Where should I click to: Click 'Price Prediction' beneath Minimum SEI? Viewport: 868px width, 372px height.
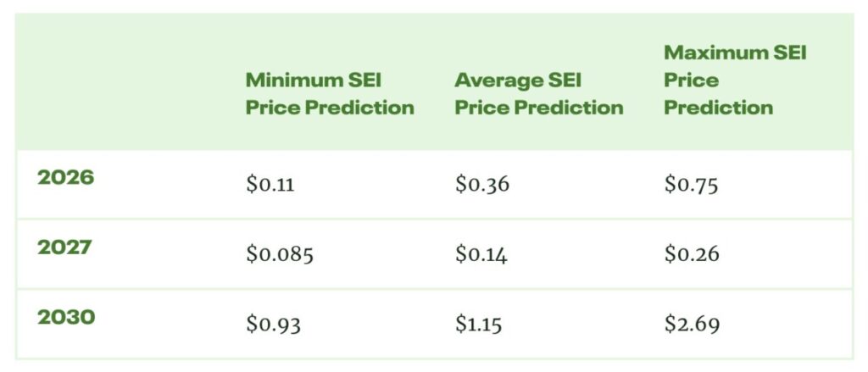tap(330, 108)
